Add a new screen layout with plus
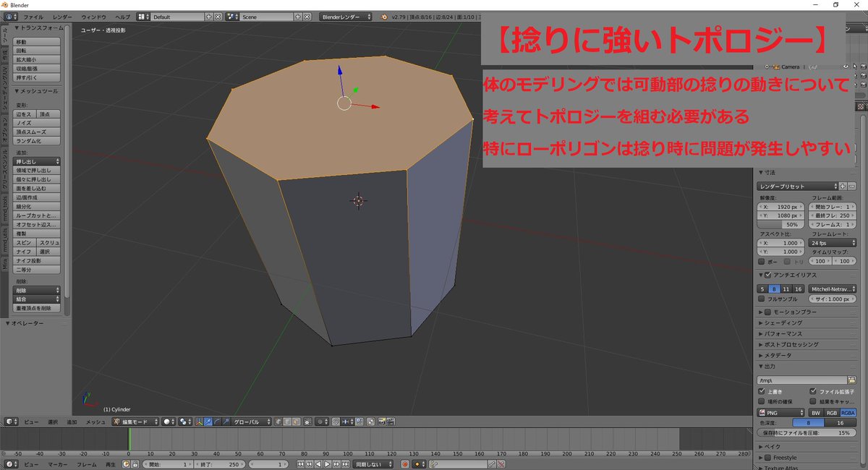868x470 pixels. pyautogui.click(x=209, y=16)
